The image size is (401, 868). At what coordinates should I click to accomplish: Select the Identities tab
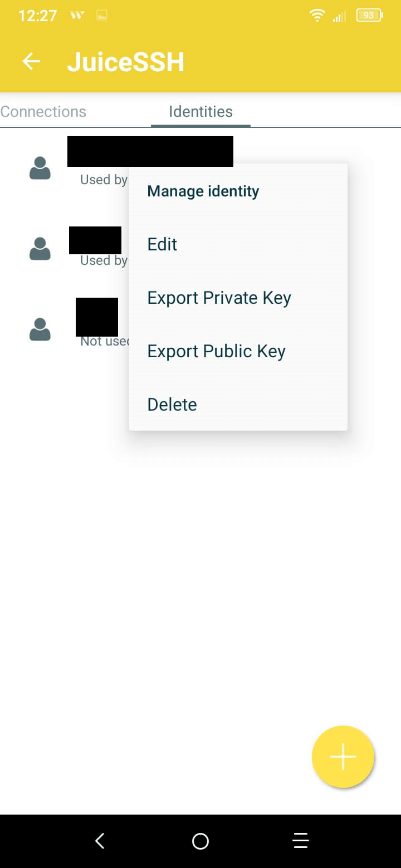(x=200, y=111)
